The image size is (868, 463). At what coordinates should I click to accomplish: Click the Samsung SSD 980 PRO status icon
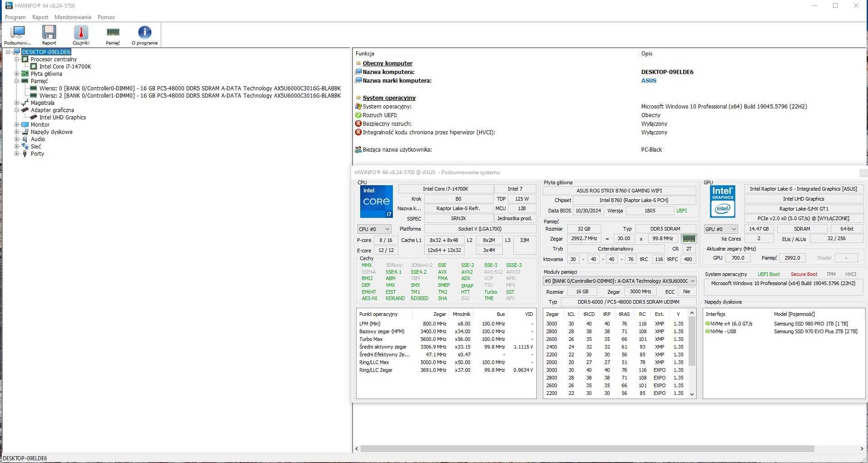707,324
